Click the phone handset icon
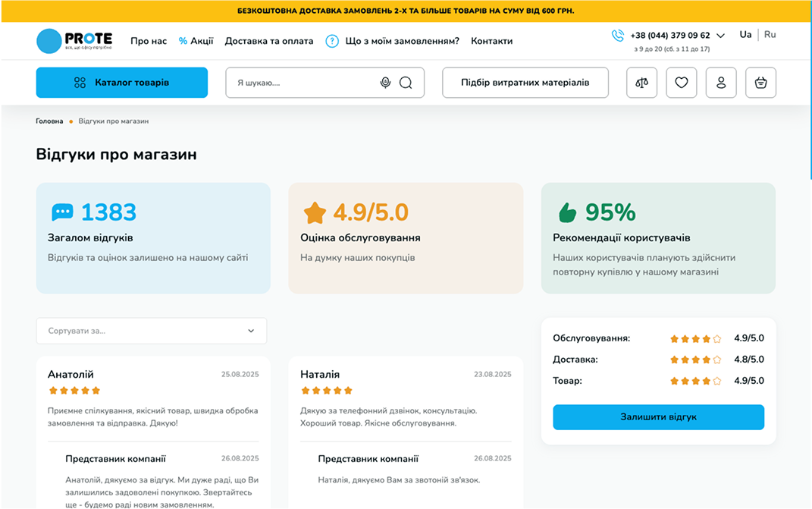812x509 pixels. tap(618, 36)
